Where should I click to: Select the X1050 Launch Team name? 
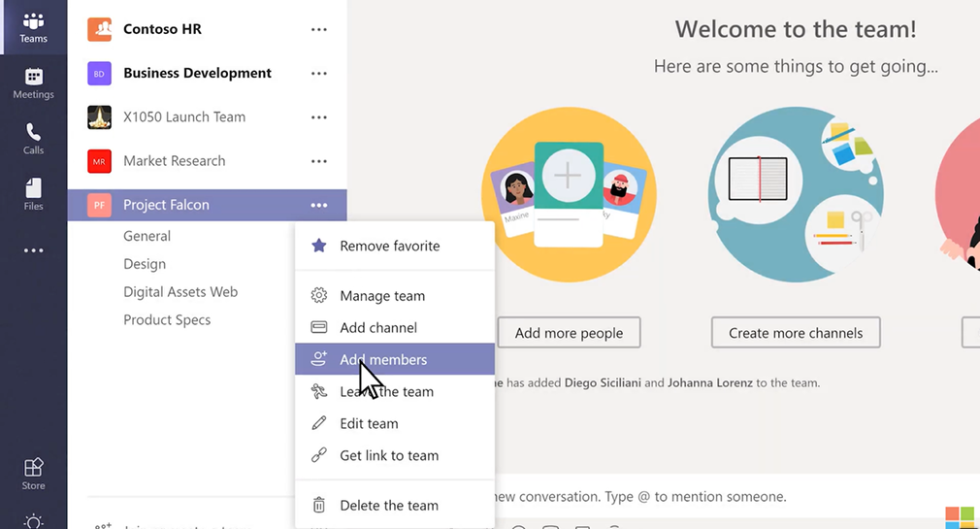click(x=184, y=116)
